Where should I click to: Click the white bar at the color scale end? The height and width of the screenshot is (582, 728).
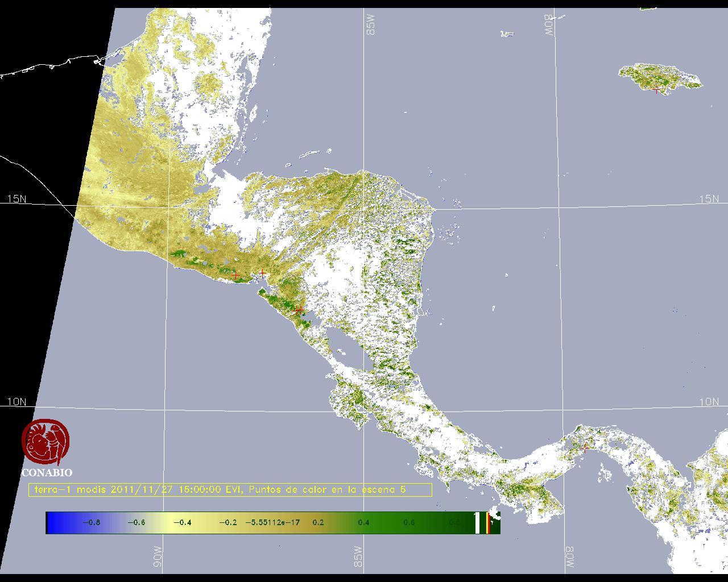tap(477, 523)
